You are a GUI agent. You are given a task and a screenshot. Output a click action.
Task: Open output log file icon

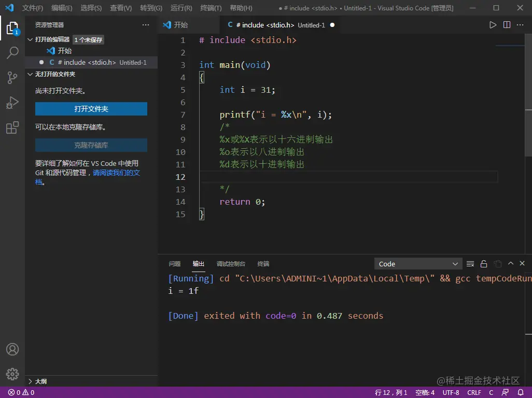click(x=497, y=264)
